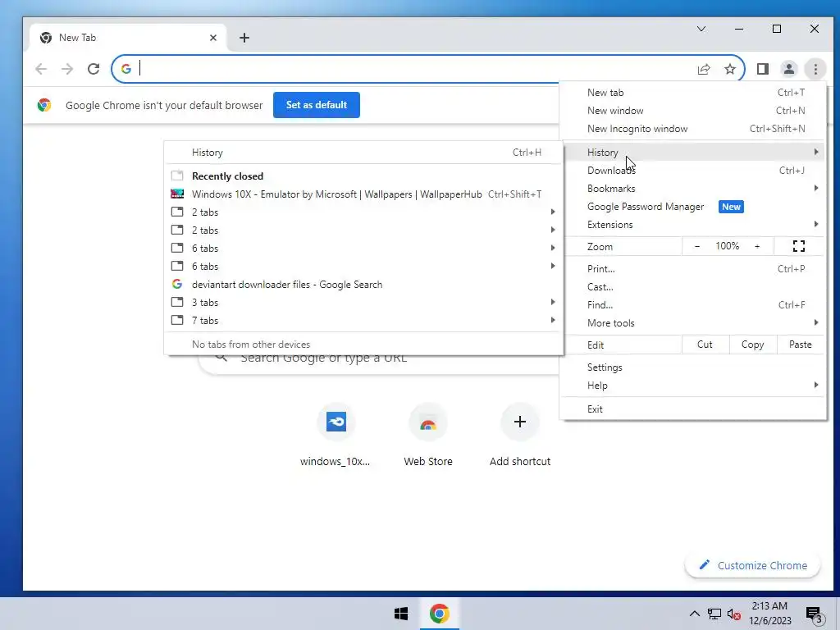Select Print... menu item

692,269
